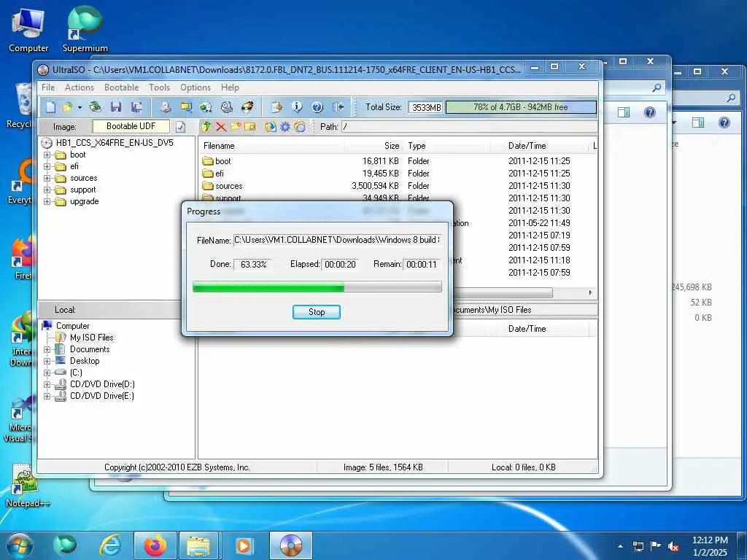Click the Make CD/DVD Image icon
747x560 pixels.
pos(166,107)
